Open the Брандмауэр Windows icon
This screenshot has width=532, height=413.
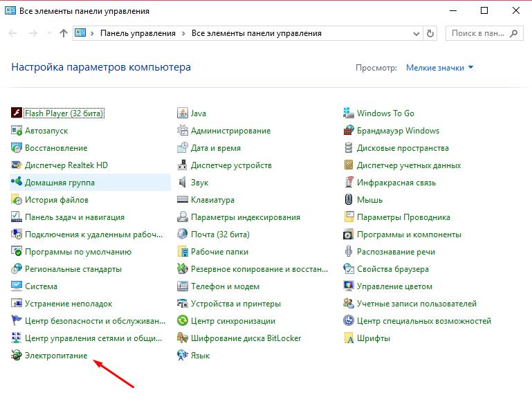click(349, 131)
